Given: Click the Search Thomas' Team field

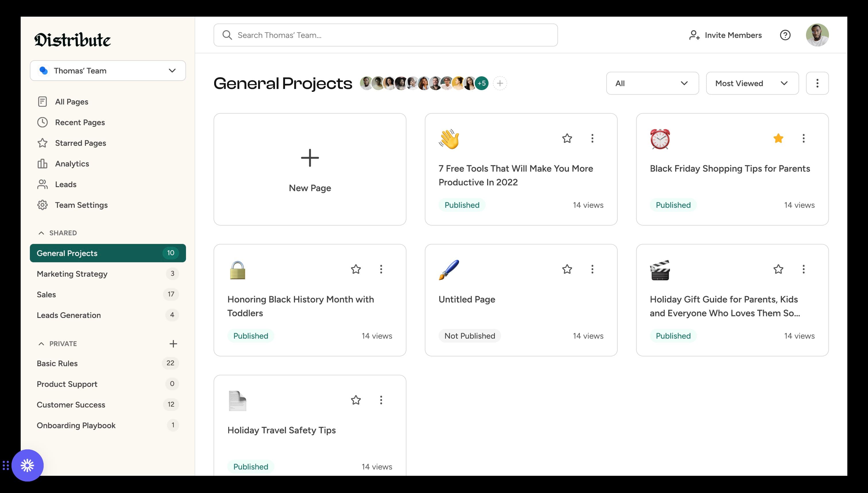Looking at the screenshot, I should click(385, 35).
